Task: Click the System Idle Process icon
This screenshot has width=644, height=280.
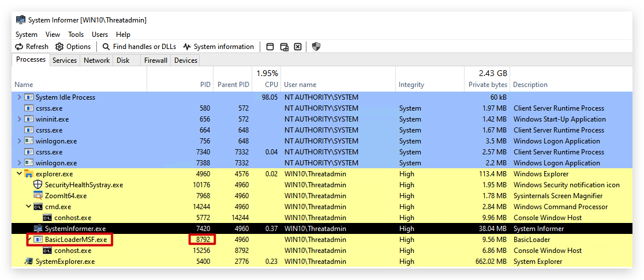Action: (29, 97)
